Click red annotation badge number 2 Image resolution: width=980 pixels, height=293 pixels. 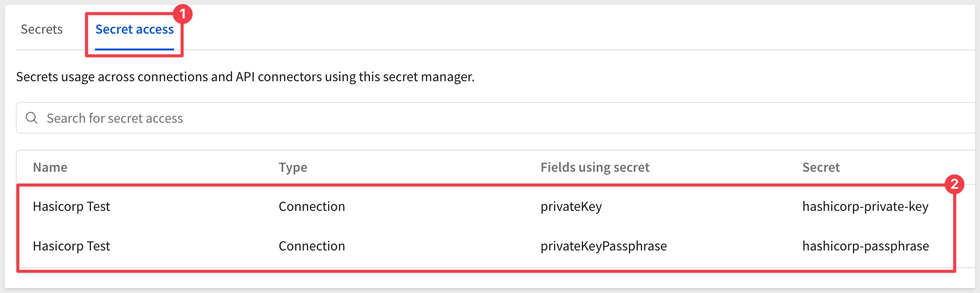pyautogui.click(x=954, y=184)
